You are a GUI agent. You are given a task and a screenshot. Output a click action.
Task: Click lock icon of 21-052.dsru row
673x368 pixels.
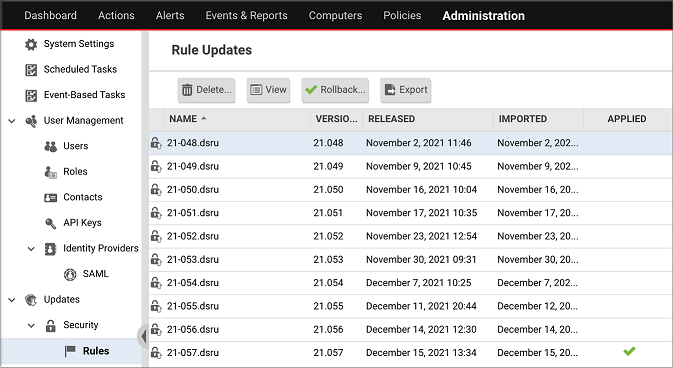156,236
